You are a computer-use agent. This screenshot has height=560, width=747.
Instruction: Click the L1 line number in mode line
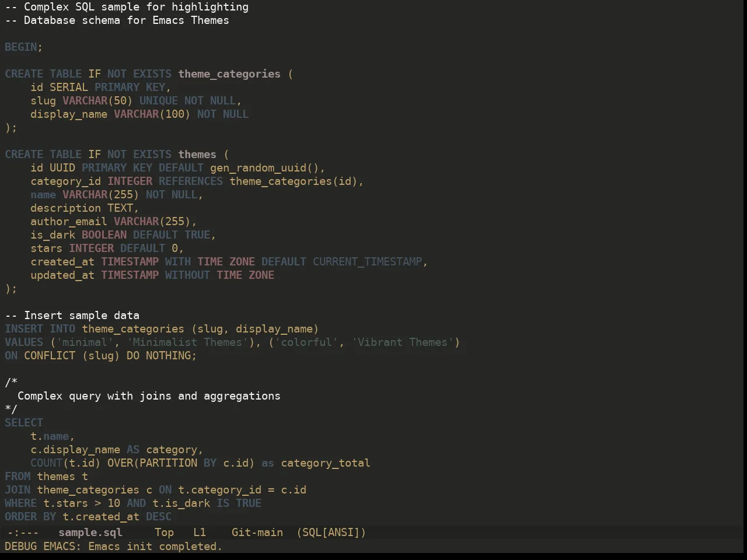(x=200, y=532)
